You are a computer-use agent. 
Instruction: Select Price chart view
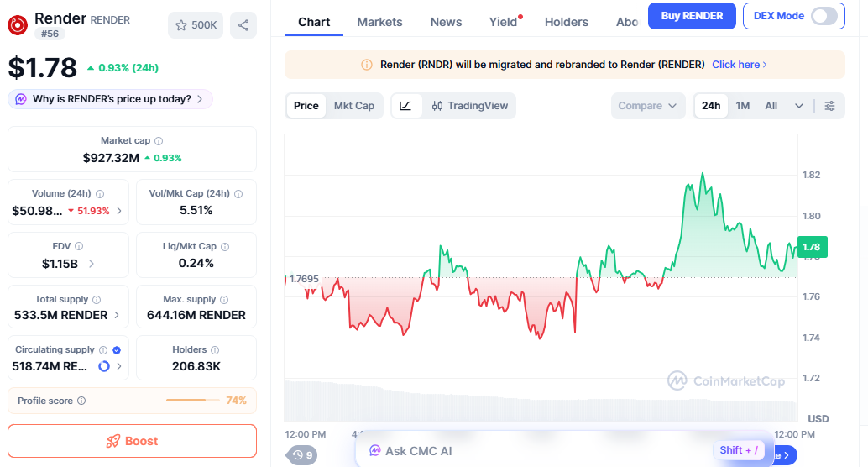point(306,106)
